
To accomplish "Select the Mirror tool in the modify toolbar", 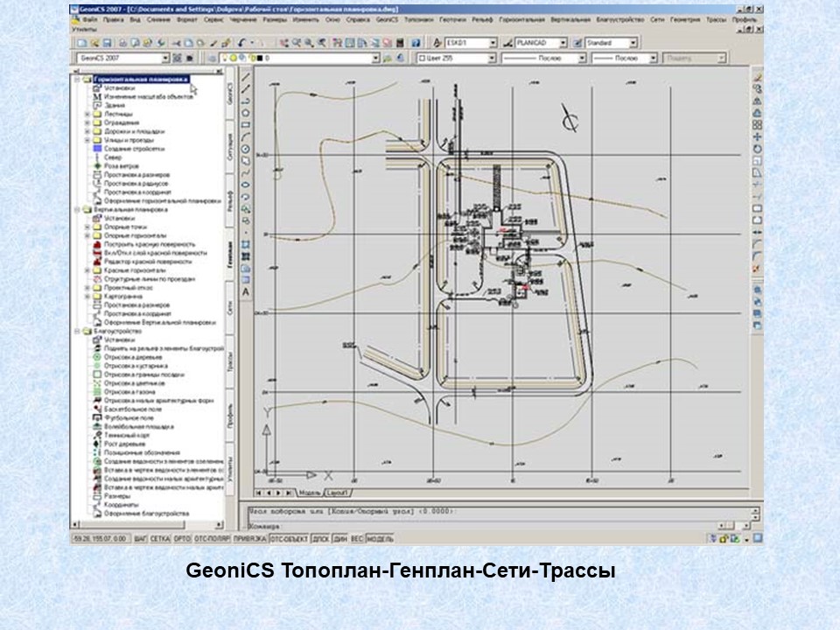I will 757,101.
